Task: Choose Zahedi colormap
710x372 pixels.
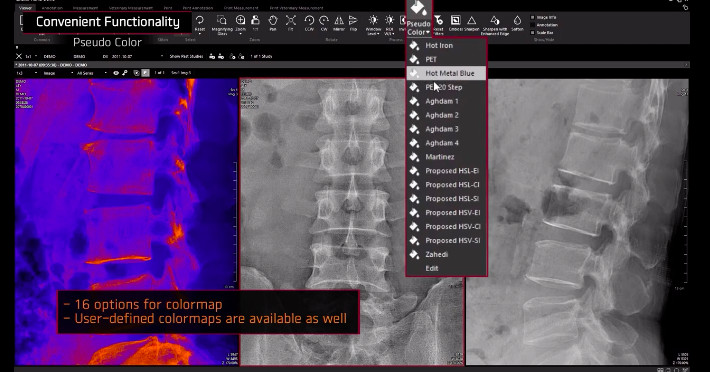Action: click(x=446, y=254)
